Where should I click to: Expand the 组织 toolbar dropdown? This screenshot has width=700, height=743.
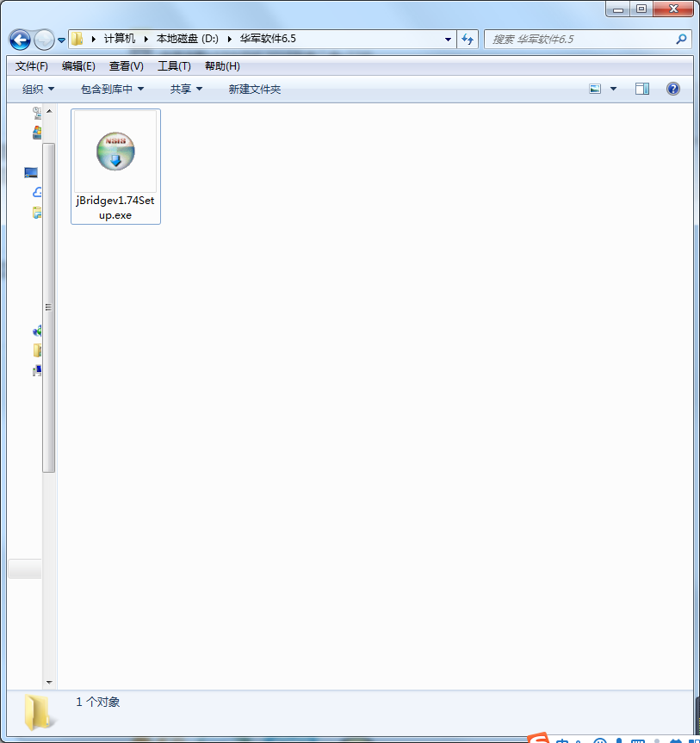[x=38, y=89]
